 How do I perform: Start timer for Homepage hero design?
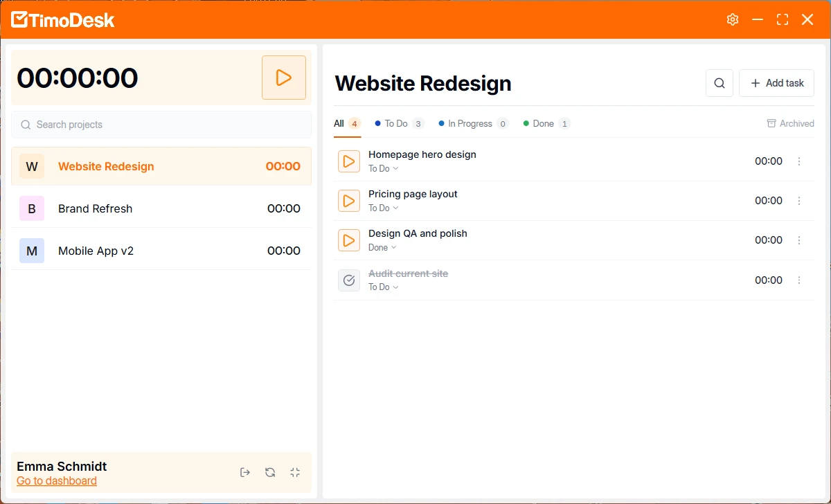tap(349, 161)
